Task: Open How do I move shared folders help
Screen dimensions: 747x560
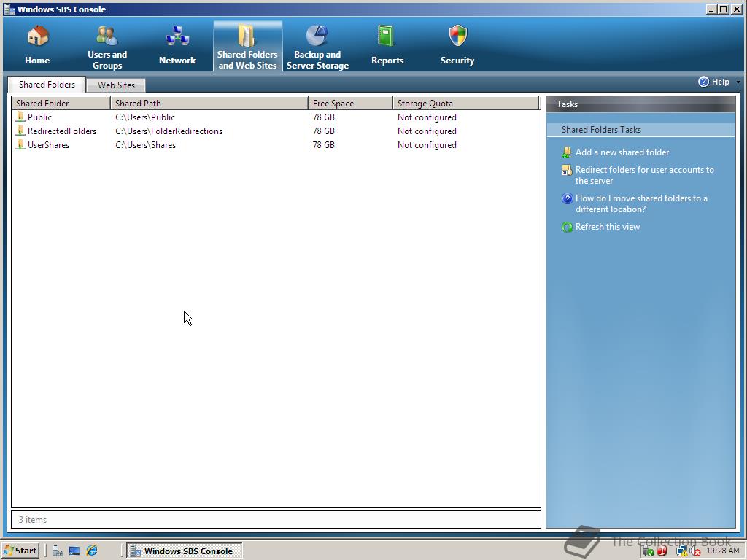Action: 641,204
